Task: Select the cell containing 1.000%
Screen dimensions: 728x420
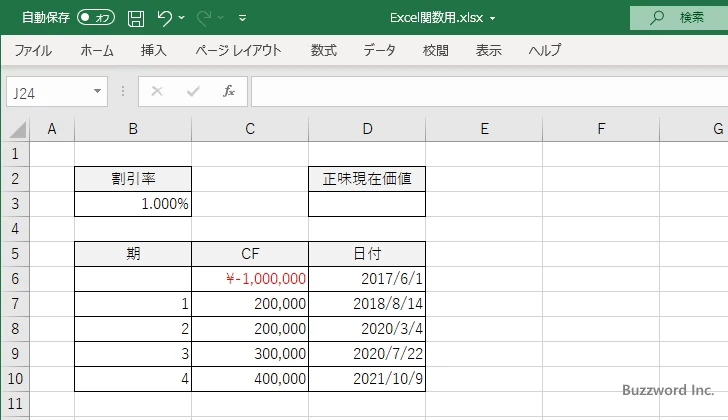Action: (x=133, y=204)
